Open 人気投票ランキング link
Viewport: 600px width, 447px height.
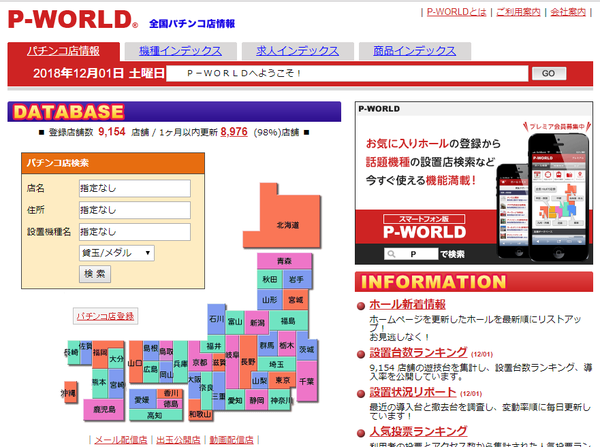pos(418,432)
